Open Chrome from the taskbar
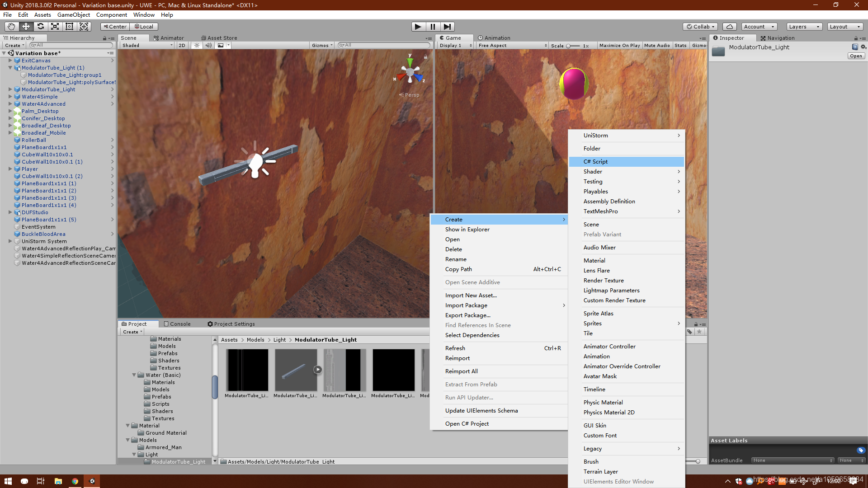The image size is (868, 488). pyautogui.click(x=75, y=481)
